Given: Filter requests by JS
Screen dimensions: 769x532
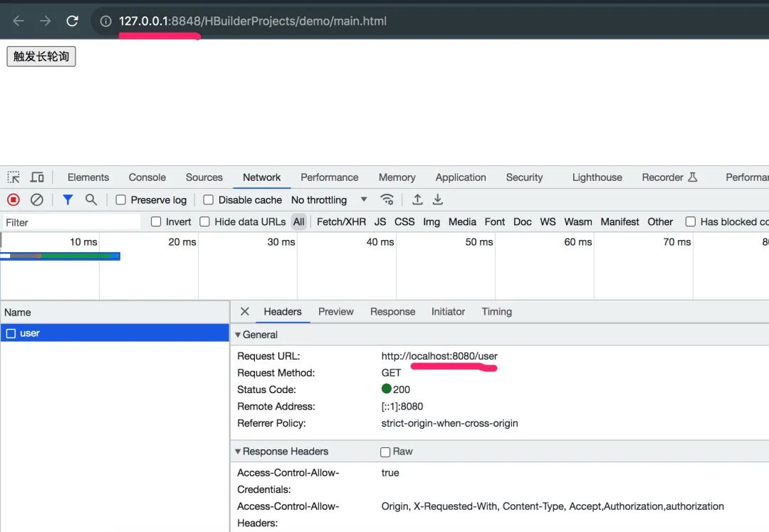Looking at the screenshot, I should coord(380,221).
